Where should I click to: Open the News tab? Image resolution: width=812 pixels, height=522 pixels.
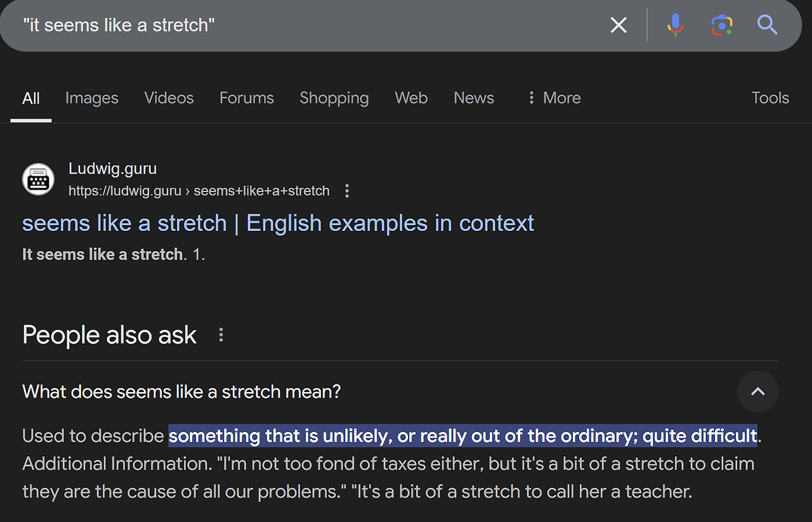pyautogui.click(x=473, y=98)
